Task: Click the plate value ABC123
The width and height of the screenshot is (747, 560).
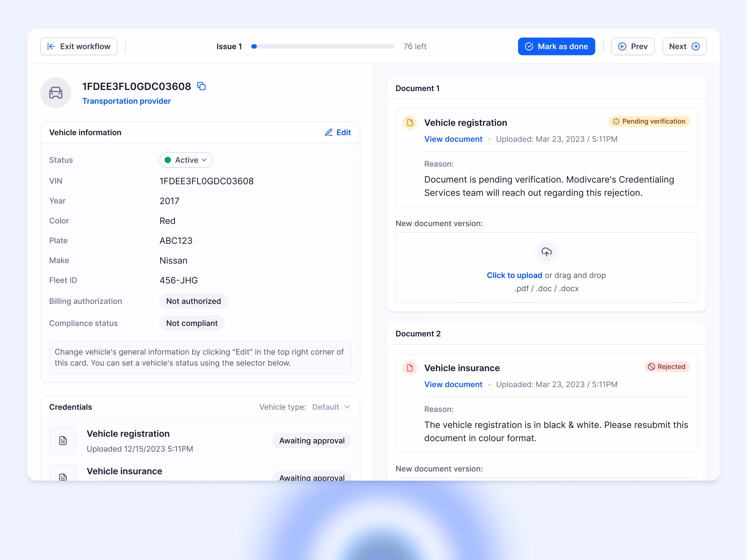Action: [x=176, y=241]
